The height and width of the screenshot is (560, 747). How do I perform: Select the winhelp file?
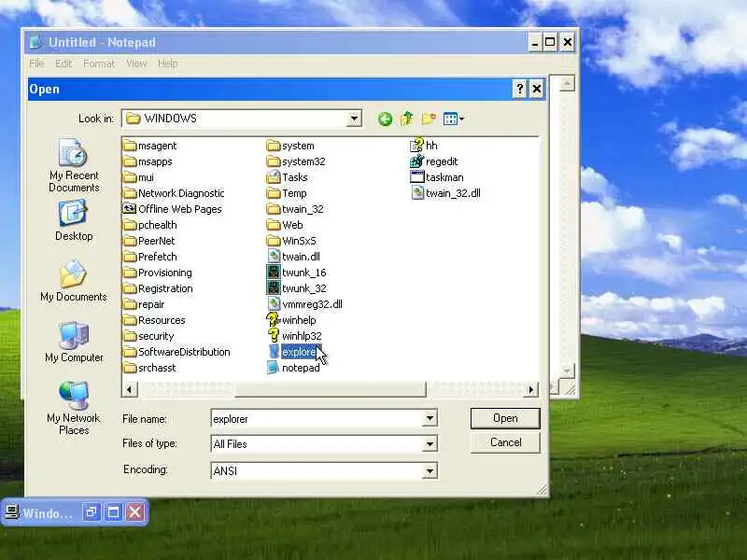(x=291, y=320)
